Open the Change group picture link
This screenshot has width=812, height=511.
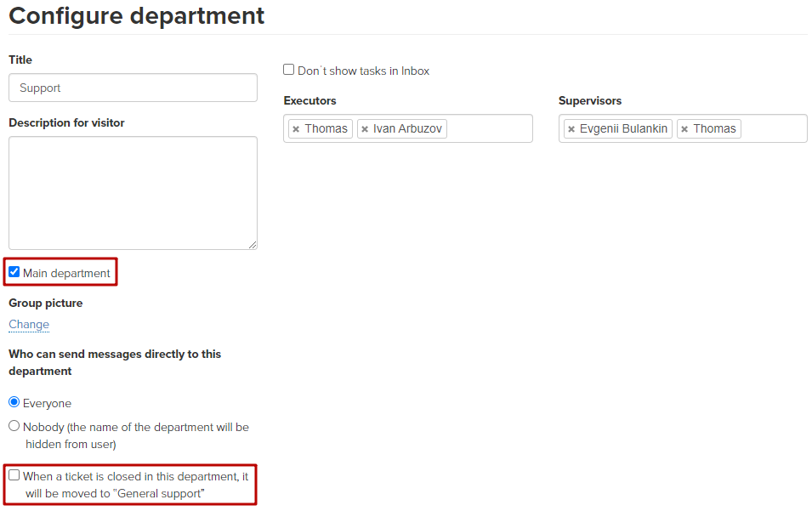coord(29,324)
